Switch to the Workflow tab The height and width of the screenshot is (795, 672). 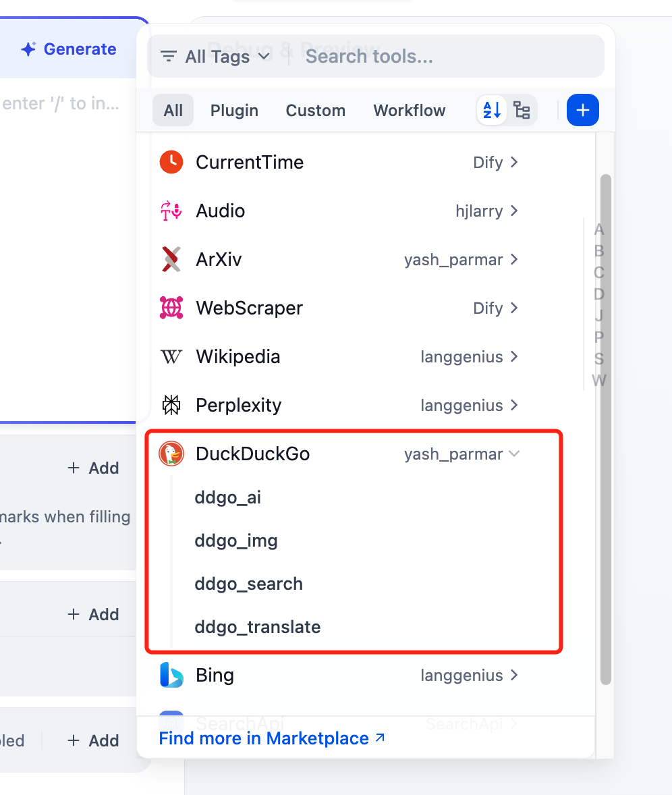coord(410,111)
